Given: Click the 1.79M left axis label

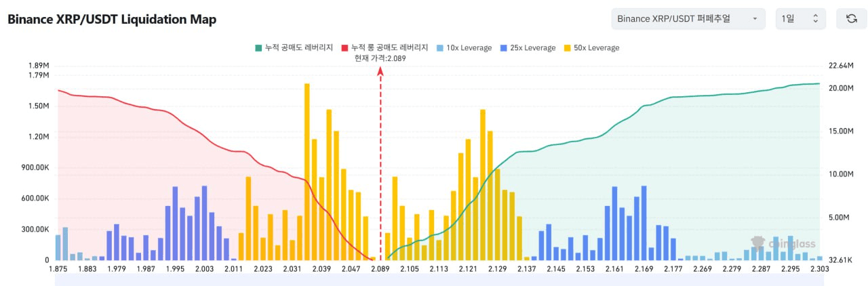Looking at the screenshot, I should tap(39, 75).
